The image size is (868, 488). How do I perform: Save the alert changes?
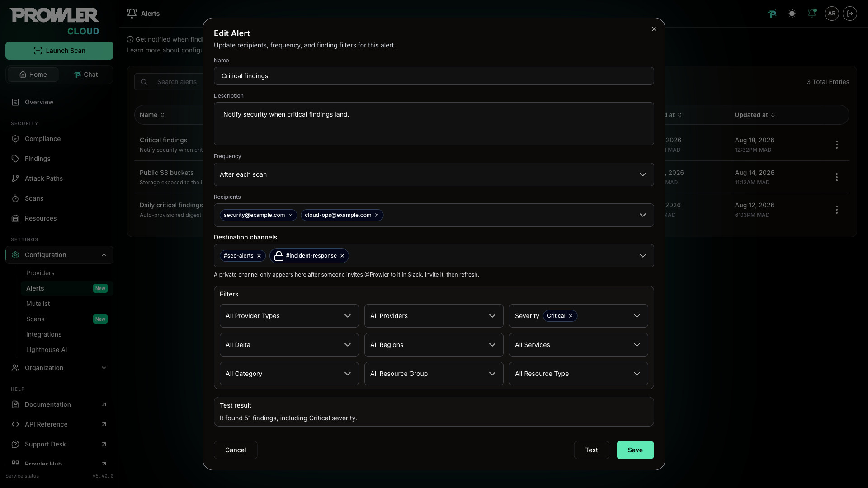635,450
